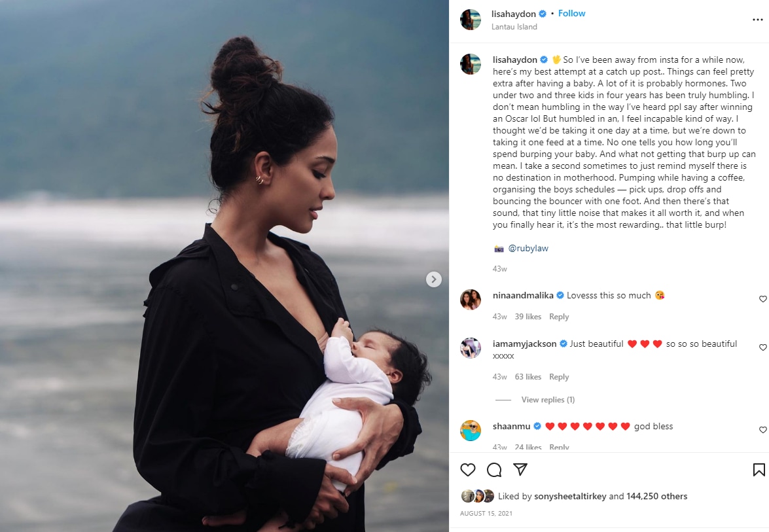Like the post with the heart icon
Image resolution: width=769 pixels, height=532 pixels.
click(x=468, y=470)
